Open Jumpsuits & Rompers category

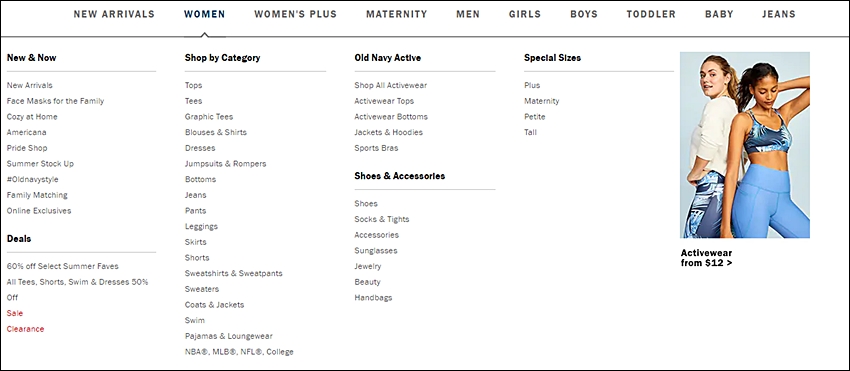pyautogui.click(x=226, y=164)
